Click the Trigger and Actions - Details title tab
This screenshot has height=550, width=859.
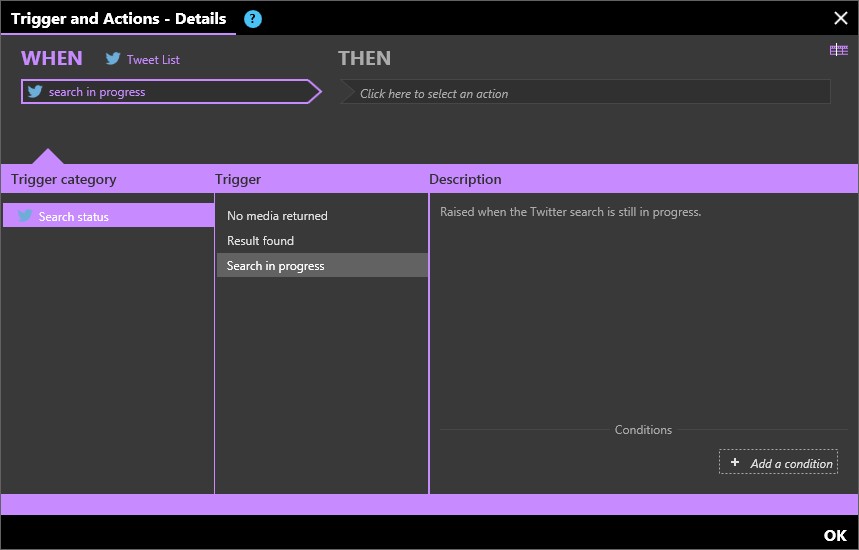118,18
